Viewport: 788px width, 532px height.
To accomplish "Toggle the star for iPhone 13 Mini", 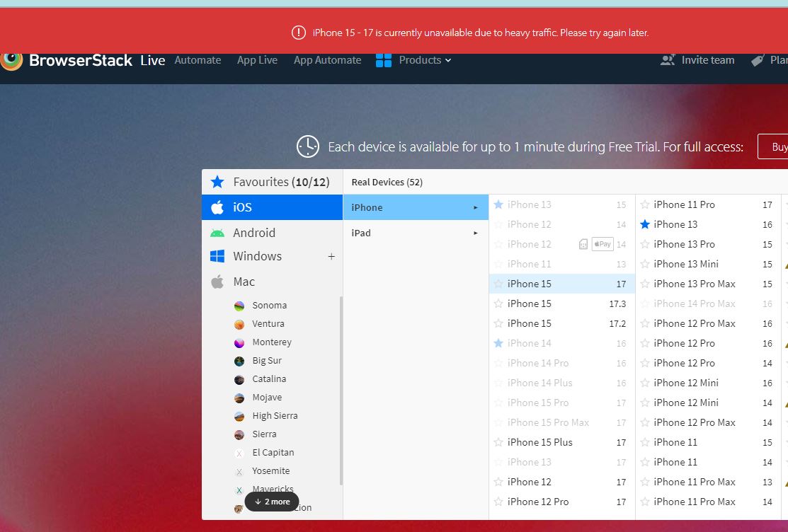I will 645,265.
